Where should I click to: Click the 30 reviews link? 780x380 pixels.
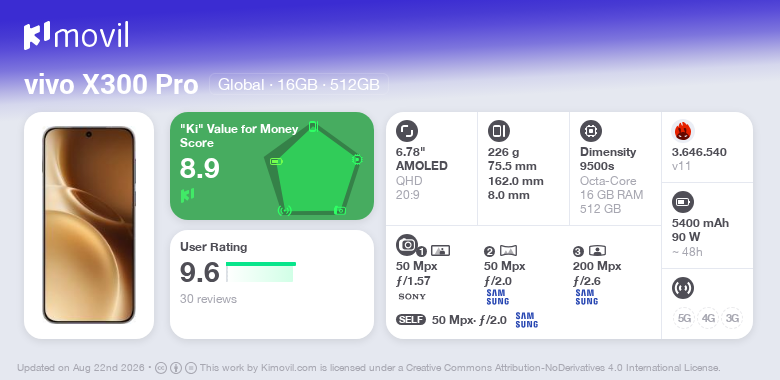click(x=208, y=299)
